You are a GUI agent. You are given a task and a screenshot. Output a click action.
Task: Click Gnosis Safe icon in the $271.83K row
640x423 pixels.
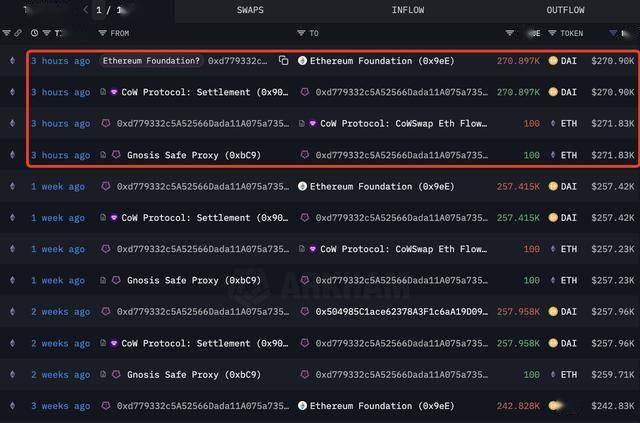(x=116, y=155)
